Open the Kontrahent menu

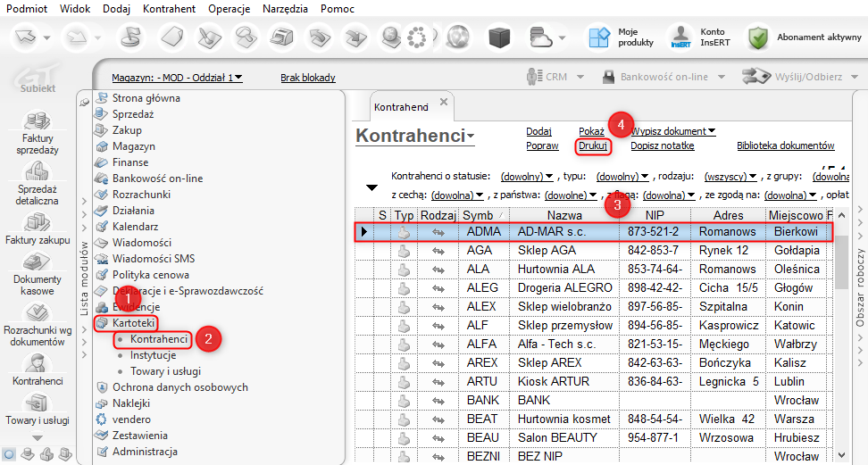[x=168, y=9]
